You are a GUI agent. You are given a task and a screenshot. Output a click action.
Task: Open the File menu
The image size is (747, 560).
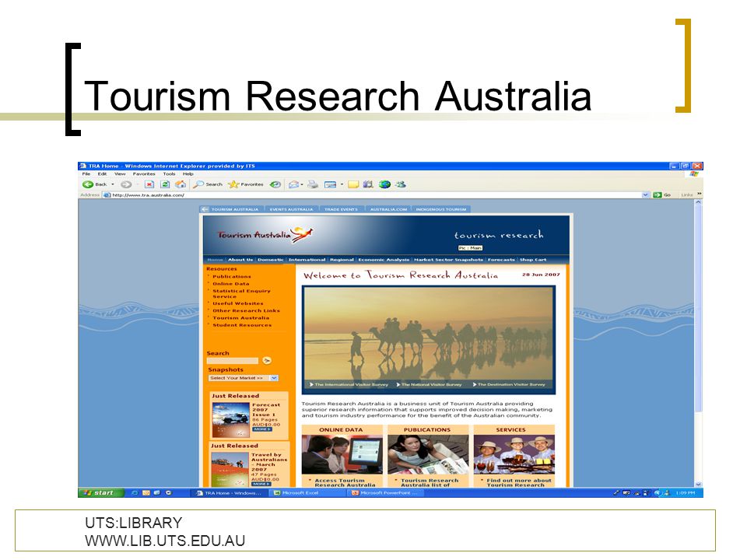[x=86, y=173]
